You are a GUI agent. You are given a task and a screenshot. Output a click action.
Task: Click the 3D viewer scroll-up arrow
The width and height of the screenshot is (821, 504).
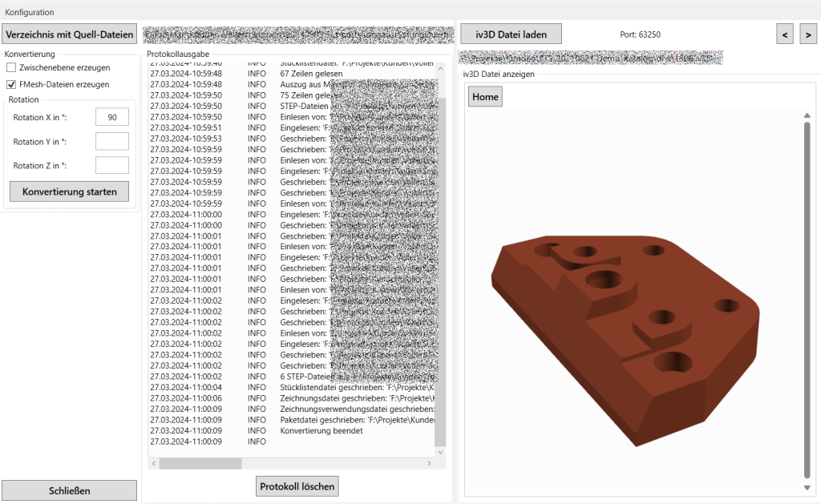click(807, 116)
